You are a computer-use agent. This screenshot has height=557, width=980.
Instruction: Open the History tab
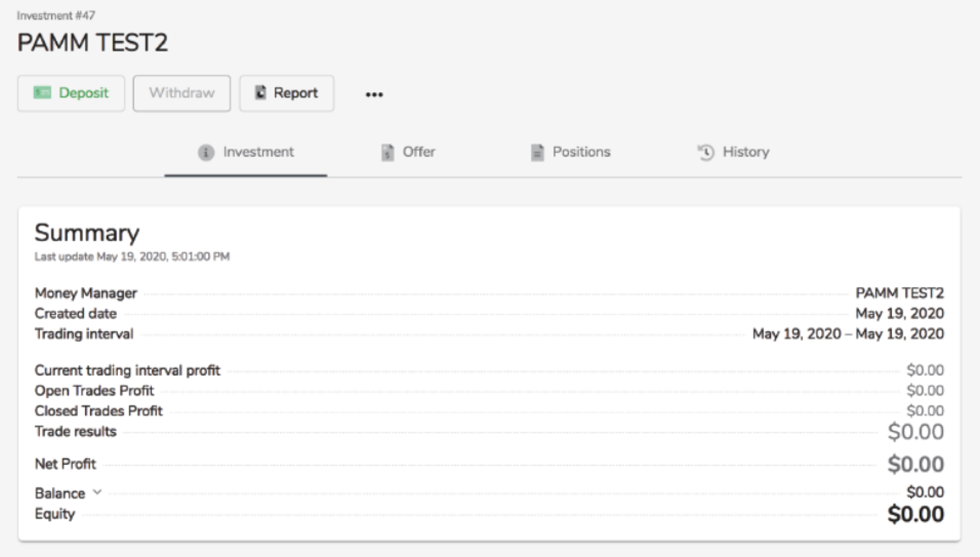745,152
